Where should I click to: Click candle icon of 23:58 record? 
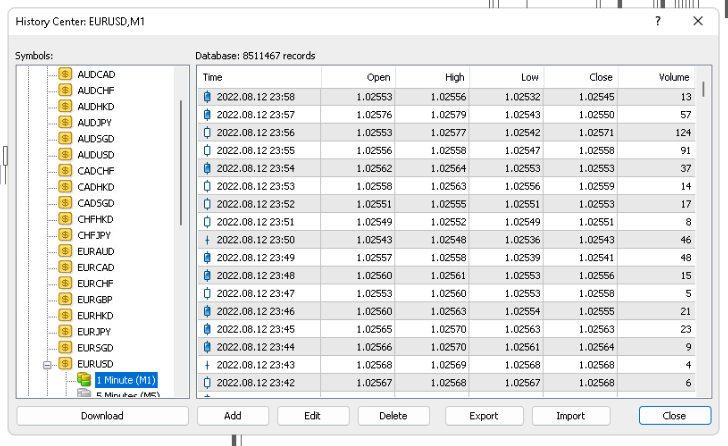pyautogui.click(x=207, y=97)
